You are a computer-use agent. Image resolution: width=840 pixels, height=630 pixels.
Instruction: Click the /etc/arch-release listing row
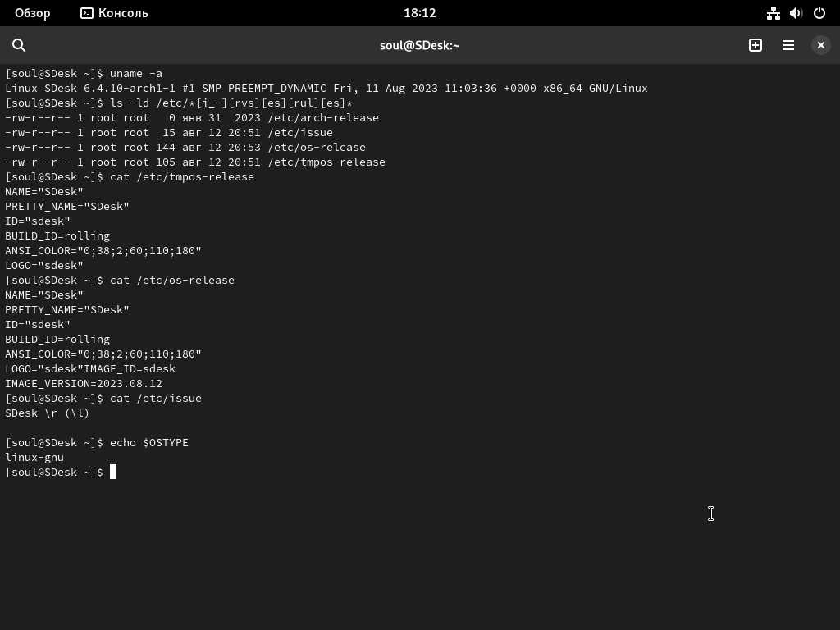pos(192,118)
